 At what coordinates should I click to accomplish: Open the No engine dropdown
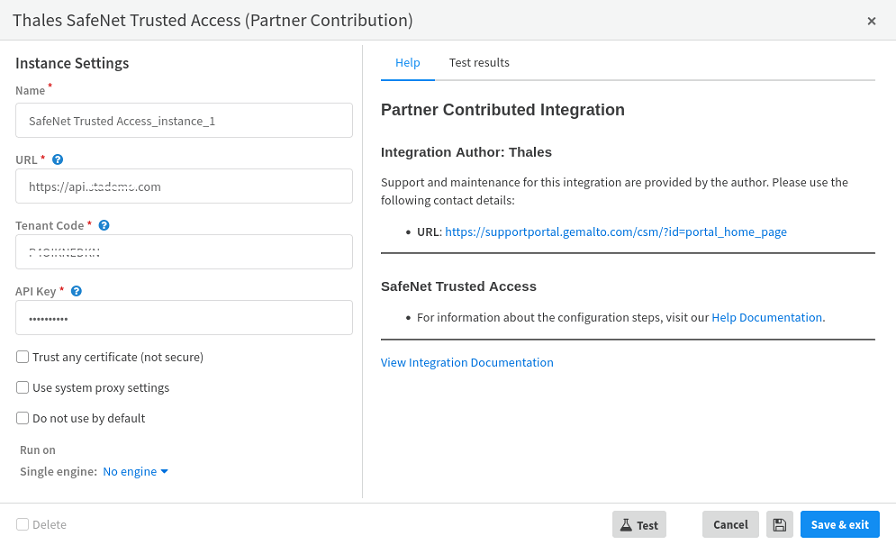(x=135, y=472)
